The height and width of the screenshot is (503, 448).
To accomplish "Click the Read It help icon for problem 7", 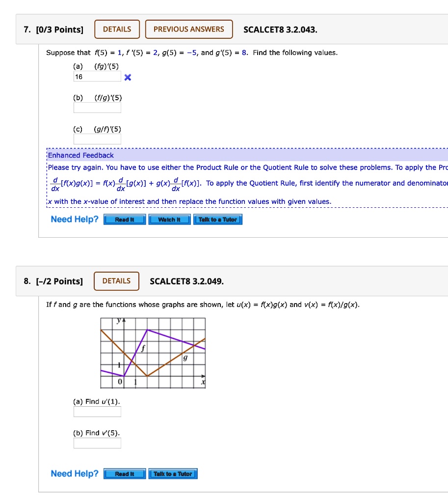I will (124, 219).
